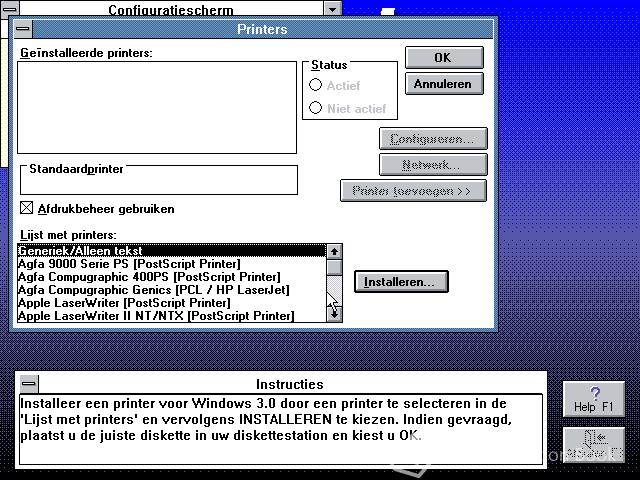
Task: Click the Standaardprinter field
Action: click(x=159, y=180)
